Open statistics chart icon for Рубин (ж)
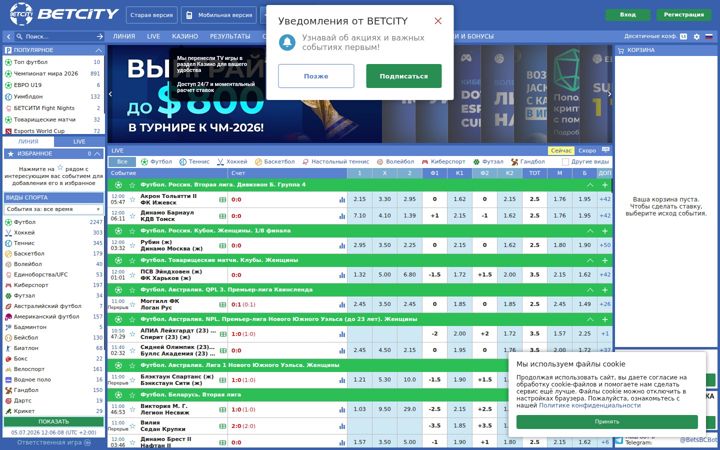720x450 pixels. point(342,245)
